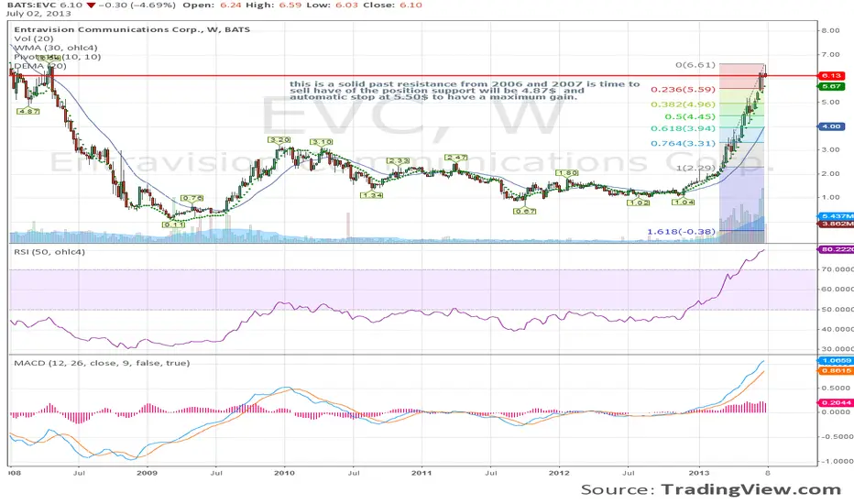
Task: Click 2010 on the time axis
Action: (284, 473)
